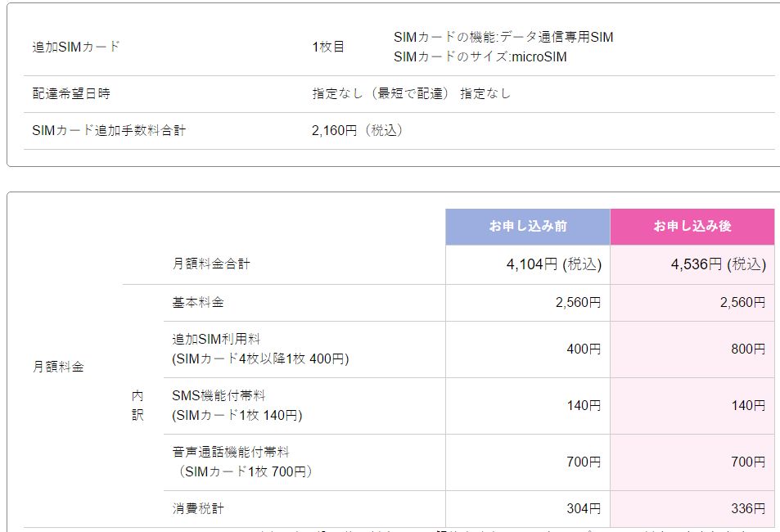
Task: Click the 800円 additional SIM fee cell
Action: click(x=748, y=349)
